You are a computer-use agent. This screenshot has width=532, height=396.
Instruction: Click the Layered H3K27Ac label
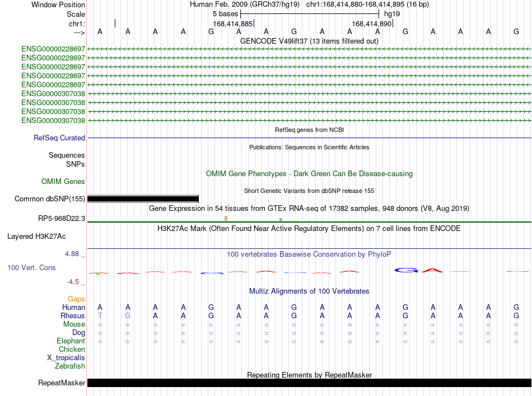click(36, 237)
